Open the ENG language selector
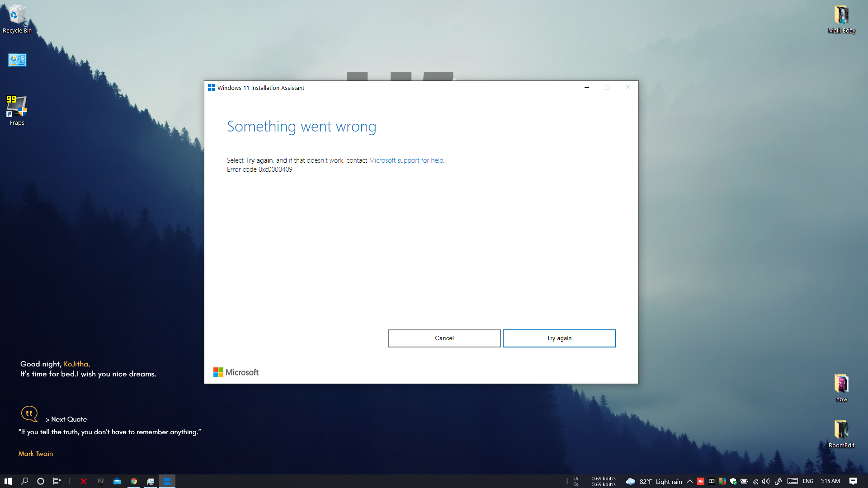 point(807,481)
